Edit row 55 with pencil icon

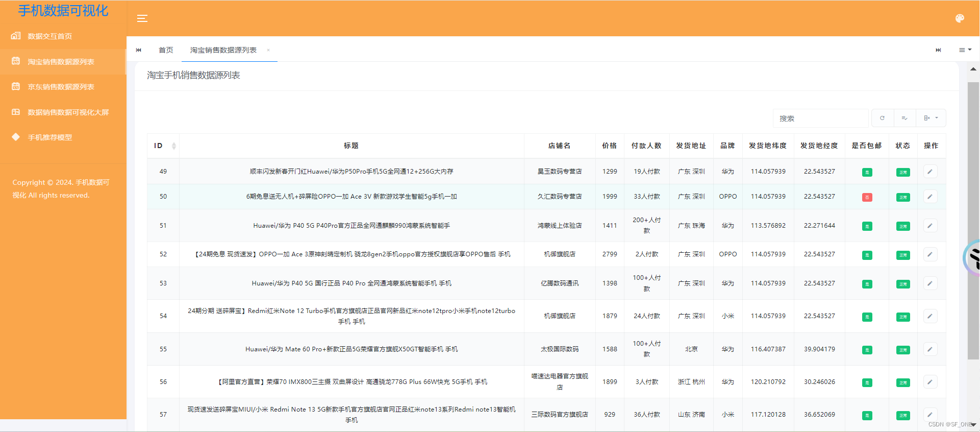click(930, 349)
